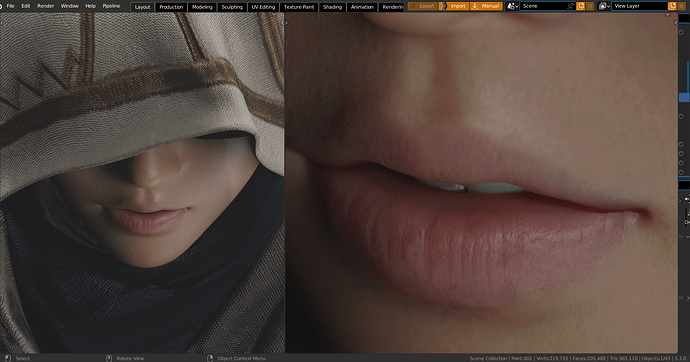Click the Scene name input field

click(545, 6)
